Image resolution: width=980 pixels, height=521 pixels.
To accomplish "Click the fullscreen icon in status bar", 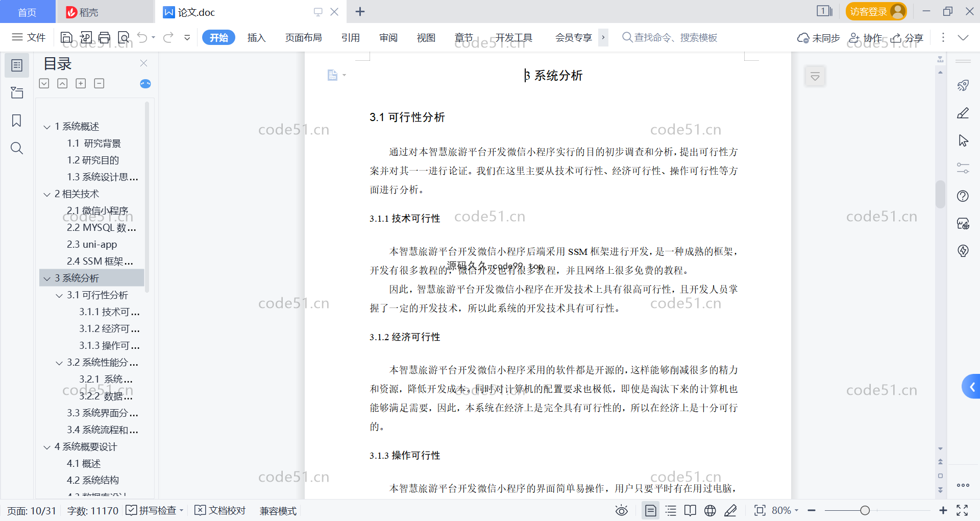I will 962,510.
